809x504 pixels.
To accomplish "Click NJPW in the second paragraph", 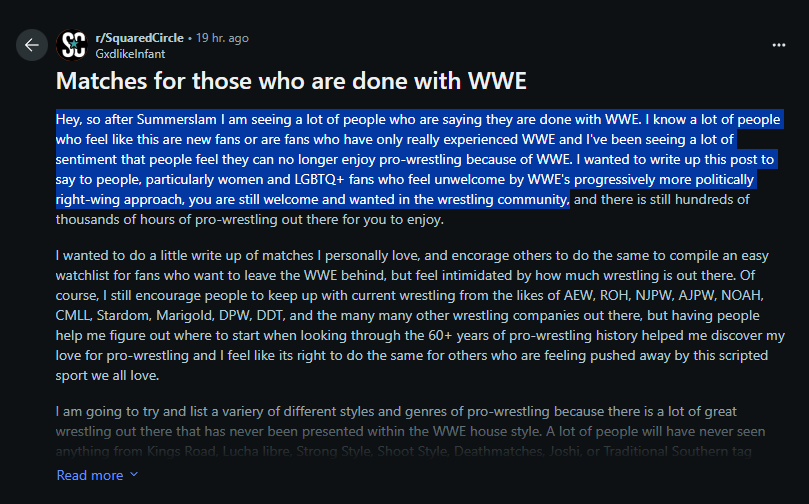I will pos(654,296).
